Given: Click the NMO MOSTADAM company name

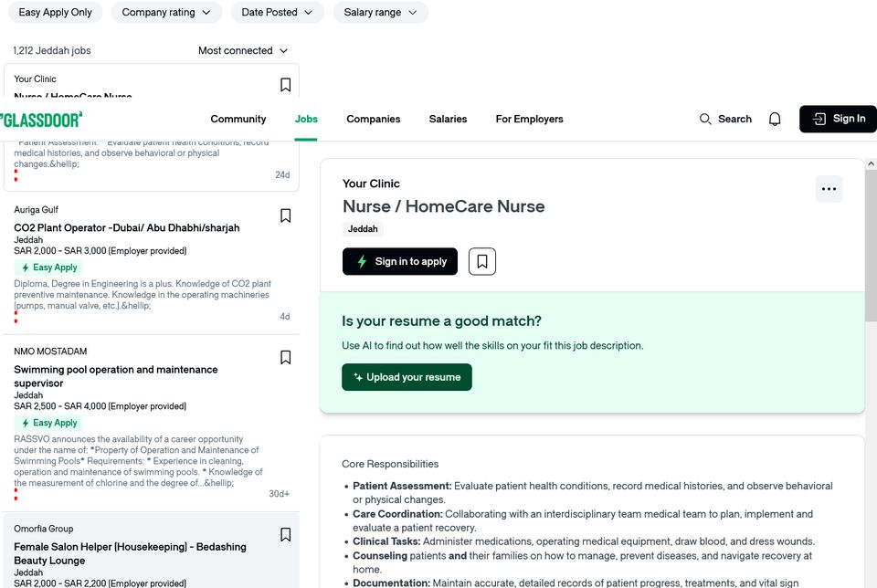Looking at the screenshot, I should click(x=50, y=352).
